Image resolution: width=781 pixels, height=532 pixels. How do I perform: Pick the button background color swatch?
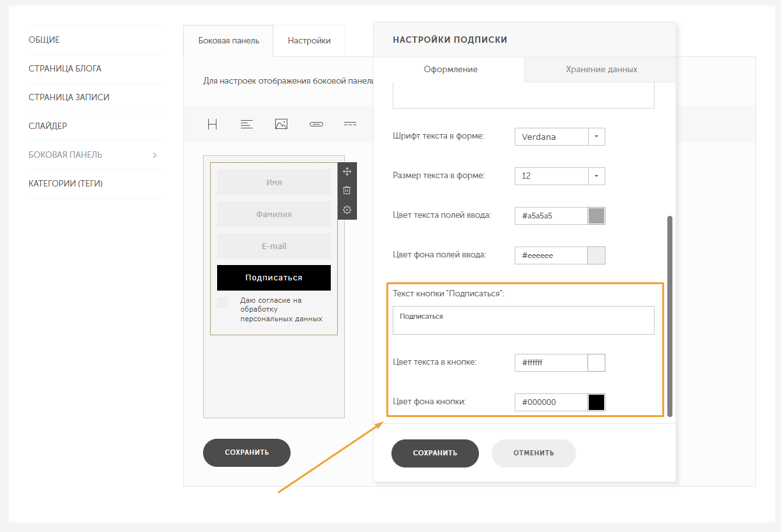[596, 402]
